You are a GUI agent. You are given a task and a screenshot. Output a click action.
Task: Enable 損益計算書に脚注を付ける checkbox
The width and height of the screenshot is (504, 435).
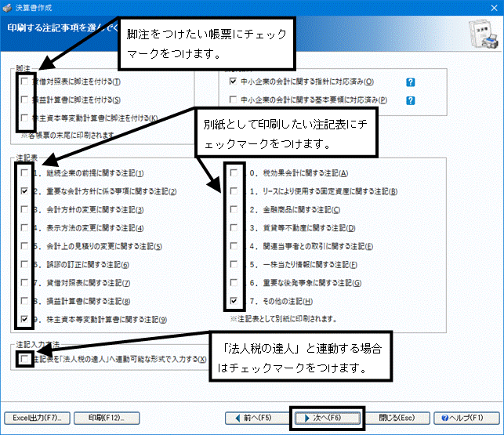[x=24, y=100]
